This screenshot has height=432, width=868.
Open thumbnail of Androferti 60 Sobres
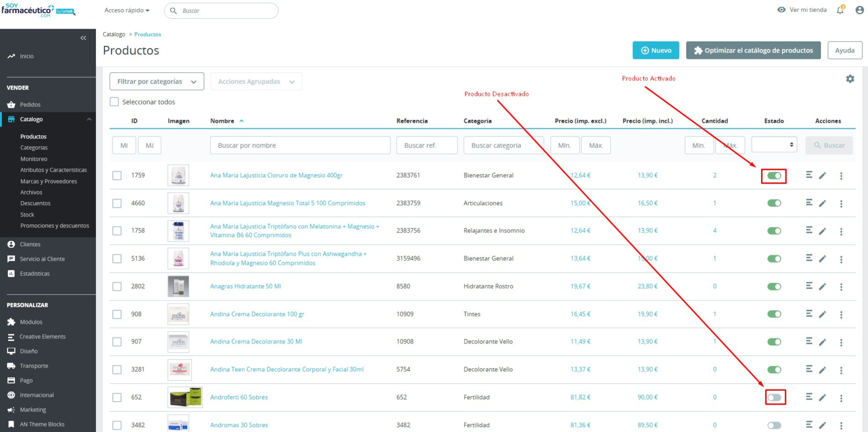click(x=185, y=397)
